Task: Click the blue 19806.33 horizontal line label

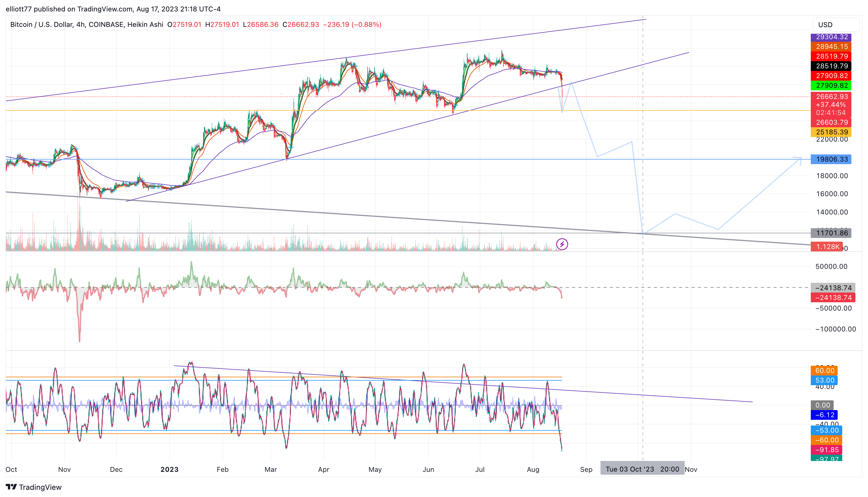Action: (x=831, y=159)
